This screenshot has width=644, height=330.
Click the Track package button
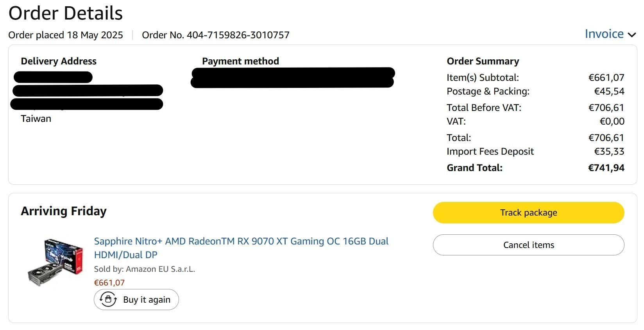(x=528, y=212)
